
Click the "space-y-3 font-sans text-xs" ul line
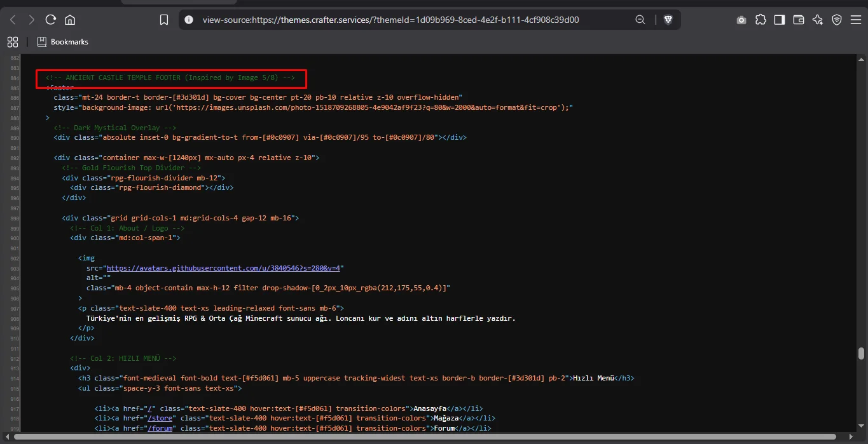(160, 388)
